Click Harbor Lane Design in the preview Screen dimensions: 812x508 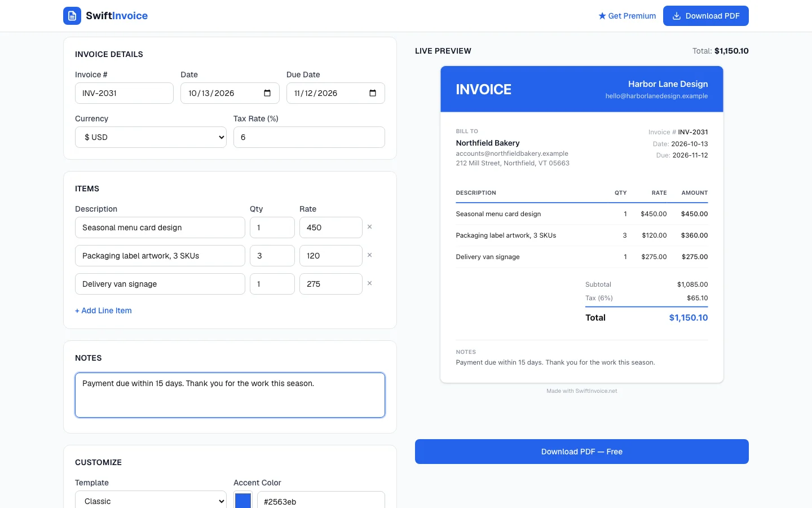tap(668, 84)
